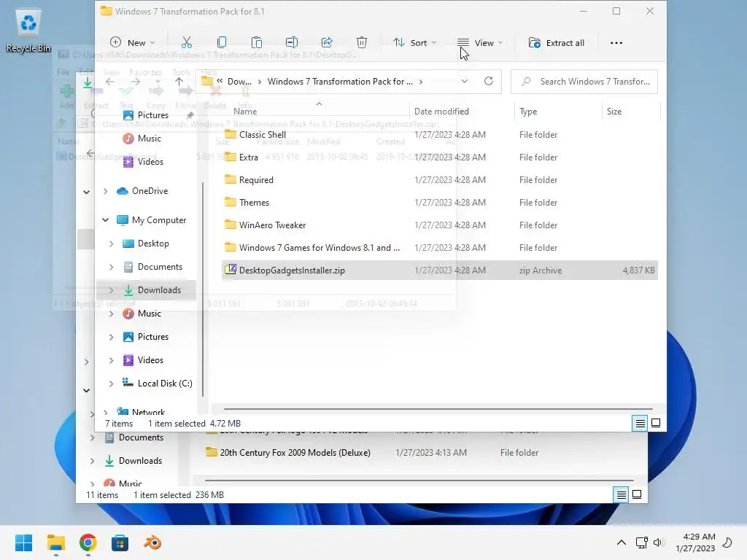Click the horizontal scrollbar in file list
This screenshot has width=747, height=560.
(438, 408)
